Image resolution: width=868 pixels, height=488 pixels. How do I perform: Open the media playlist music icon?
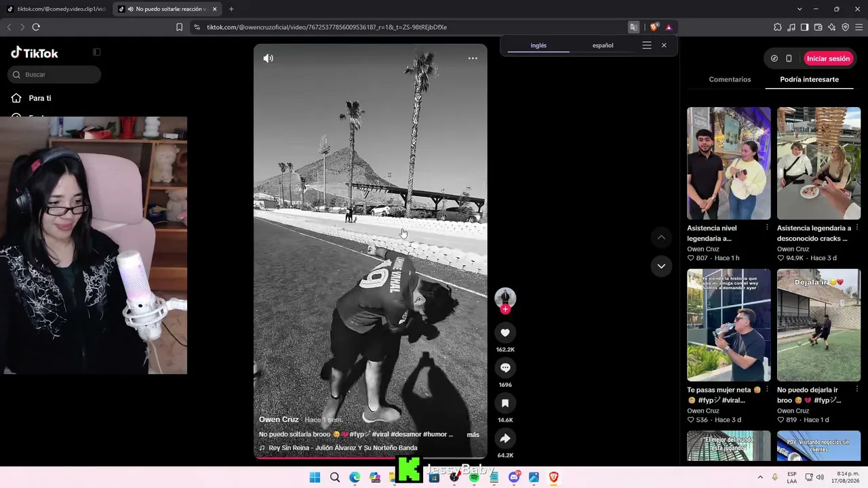791,27
